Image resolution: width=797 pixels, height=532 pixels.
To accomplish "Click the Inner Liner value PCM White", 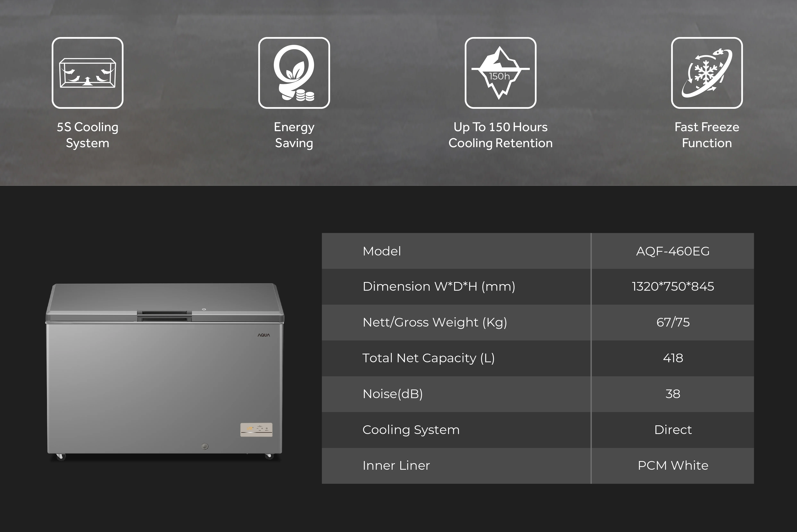I will tap(673, 466).
